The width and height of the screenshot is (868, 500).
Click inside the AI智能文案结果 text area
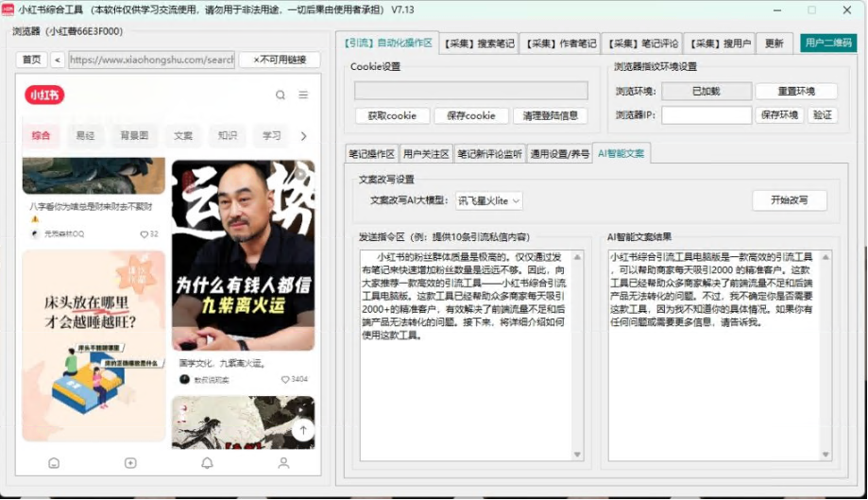714,355
